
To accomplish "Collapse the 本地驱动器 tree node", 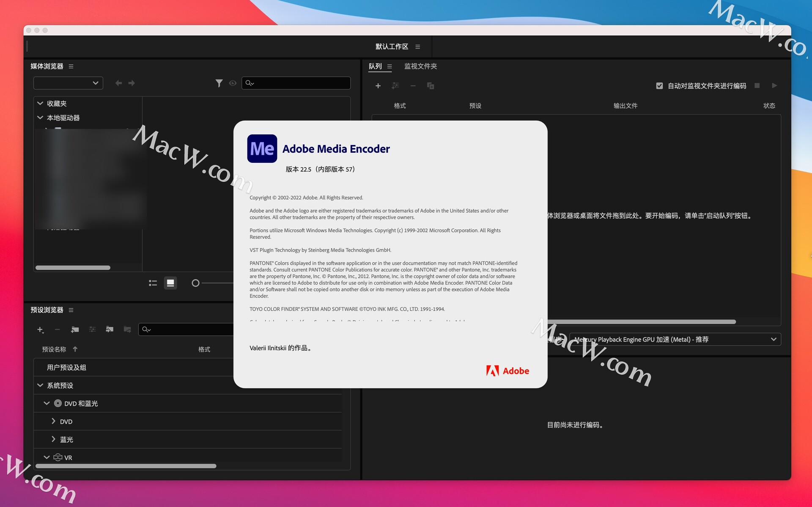I will [x=40, y=118].
